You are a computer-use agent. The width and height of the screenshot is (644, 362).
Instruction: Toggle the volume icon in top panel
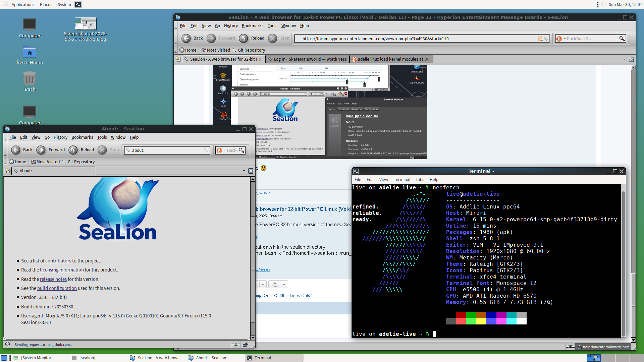pyautogui.click(x=603, y=4)
